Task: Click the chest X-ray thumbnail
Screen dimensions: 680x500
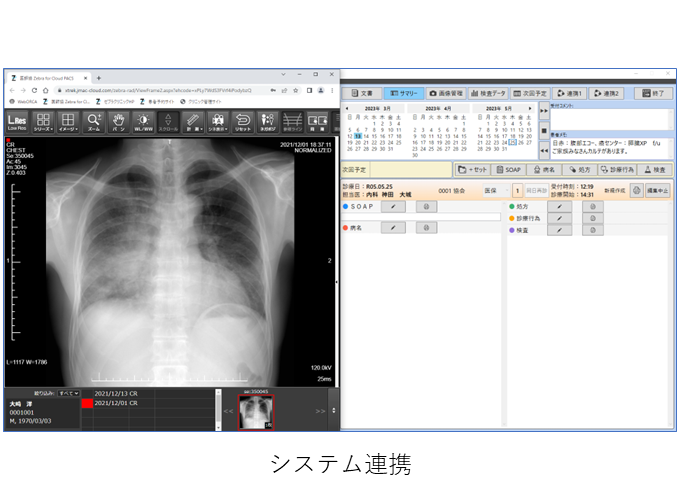Action: [x=256, y=411]
